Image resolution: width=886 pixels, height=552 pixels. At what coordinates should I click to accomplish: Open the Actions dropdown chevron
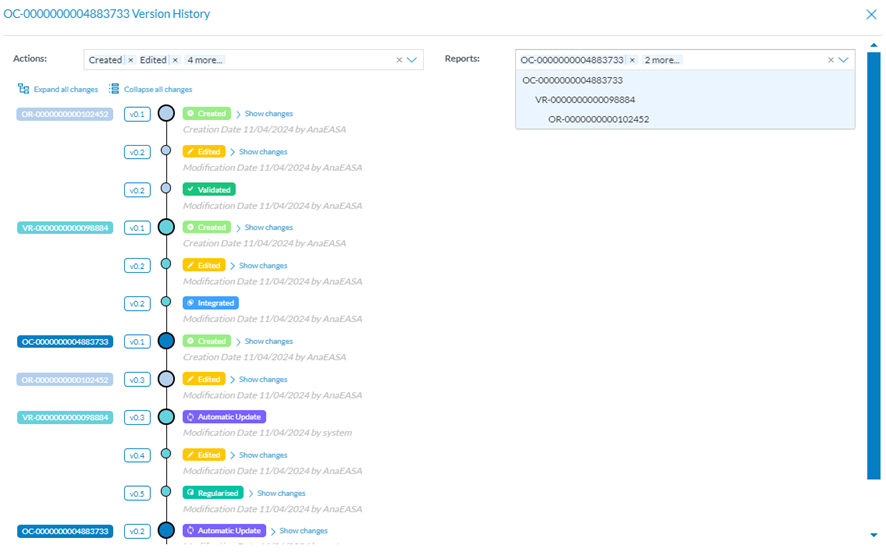(x=413, y=60)
